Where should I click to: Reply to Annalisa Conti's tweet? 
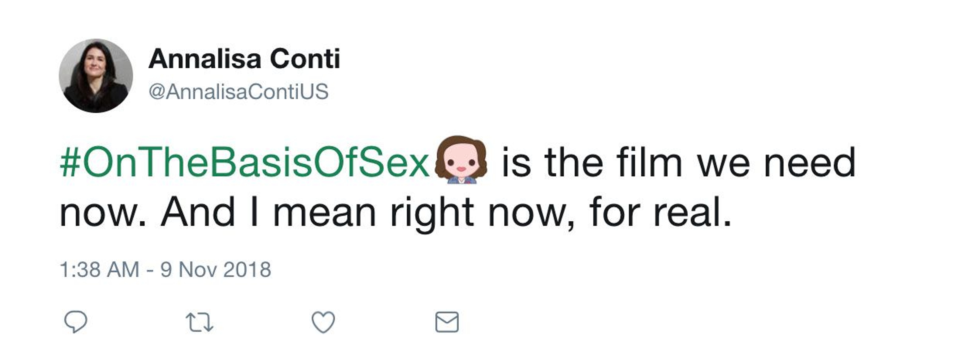75,322
